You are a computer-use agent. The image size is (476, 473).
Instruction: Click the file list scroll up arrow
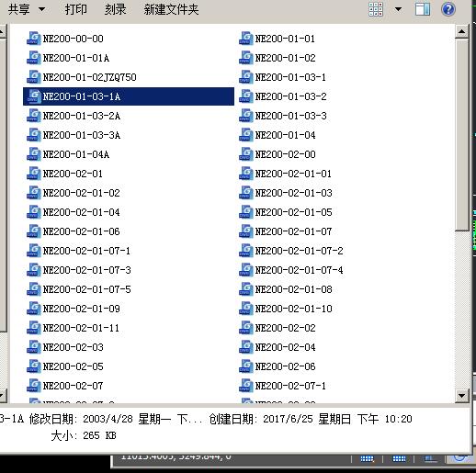point(461,31)
